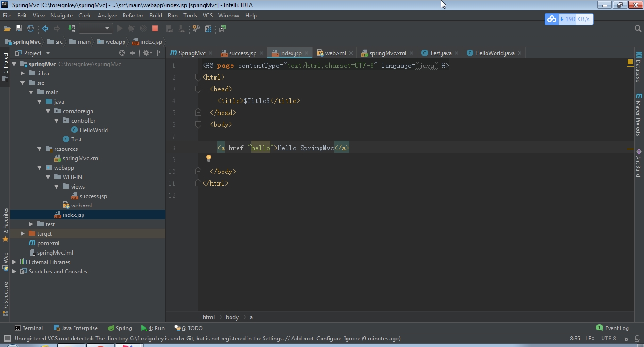Click the fold toggle beside the head tag
The height and width of the screenshot is (347, 644).
[198, 89]
